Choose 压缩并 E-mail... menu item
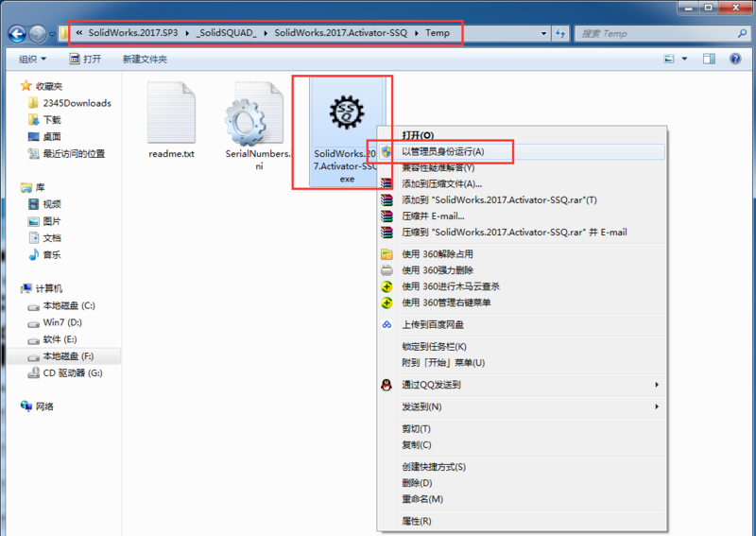Screen dimensions: 756x536 [x=522, y=216]
